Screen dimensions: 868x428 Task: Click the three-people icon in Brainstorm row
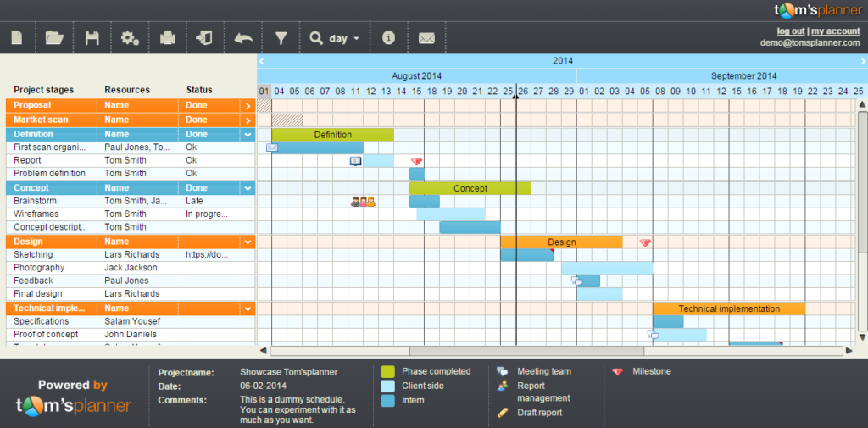(363, 202)
